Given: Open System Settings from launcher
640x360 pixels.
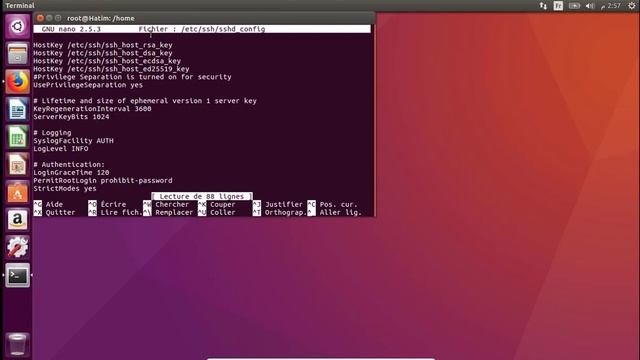Looking at the screenshot, I should point(17,247).
